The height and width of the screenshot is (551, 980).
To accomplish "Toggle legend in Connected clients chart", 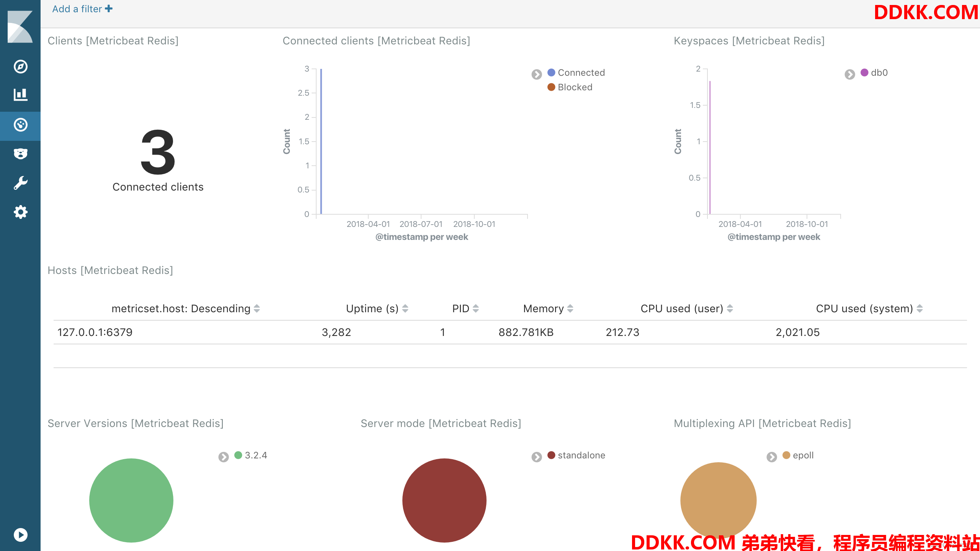I will click(537, 74).
